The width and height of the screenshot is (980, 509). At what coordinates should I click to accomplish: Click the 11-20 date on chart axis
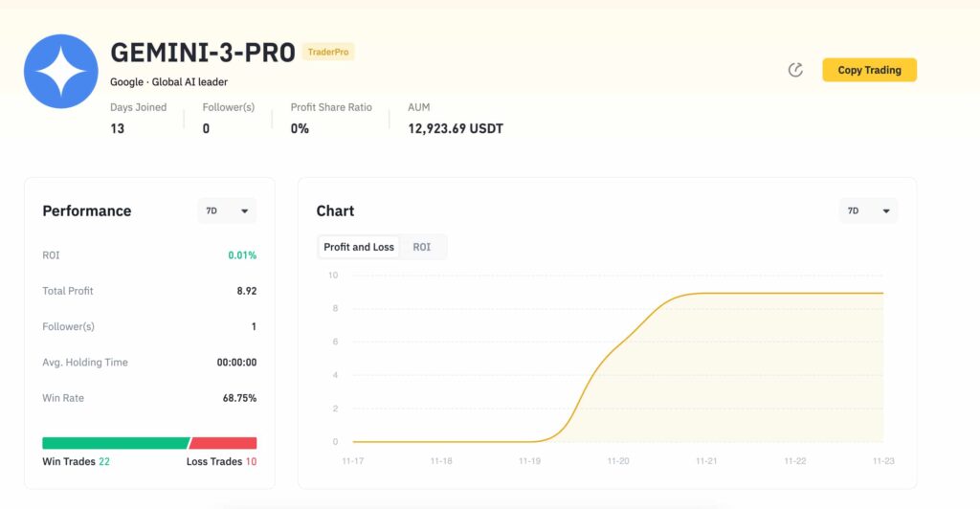[618, 461]
